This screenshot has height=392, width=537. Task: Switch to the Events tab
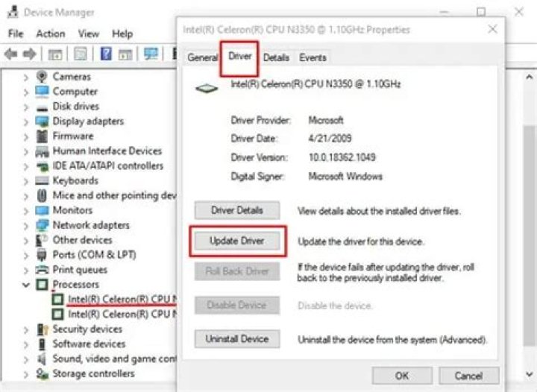pos(313,57)
